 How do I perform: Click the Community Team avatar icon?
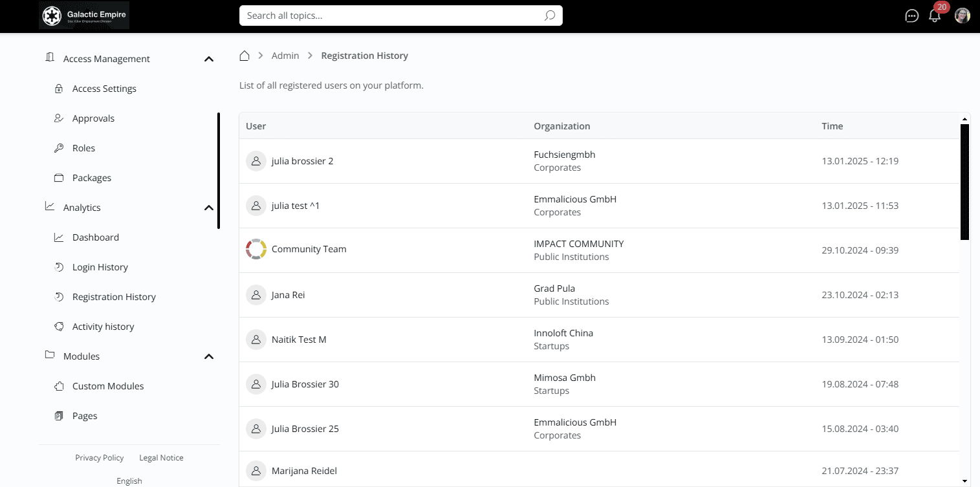pyautogui.click(x=256, y=249)
